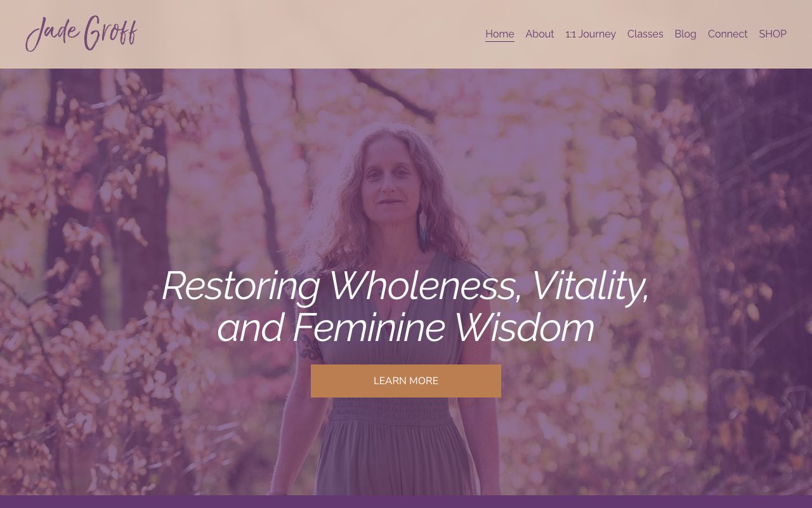
Task: Go to the About page
Action: 540,34
